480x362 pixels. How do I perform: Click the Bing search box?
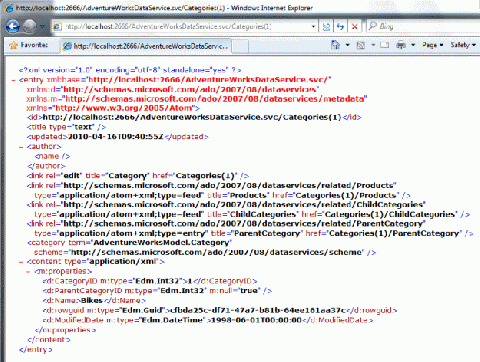pyautogui.click(x=423, y=26)
